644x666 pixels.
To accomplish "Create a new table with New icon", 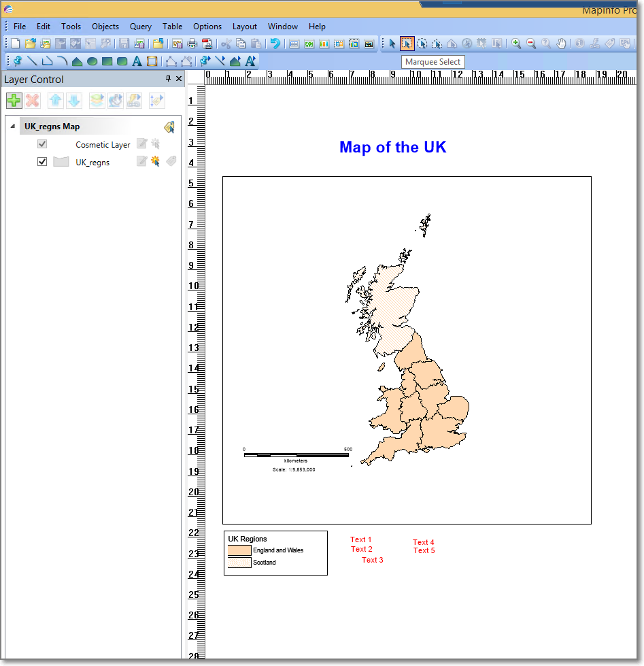I will [15, 44].
